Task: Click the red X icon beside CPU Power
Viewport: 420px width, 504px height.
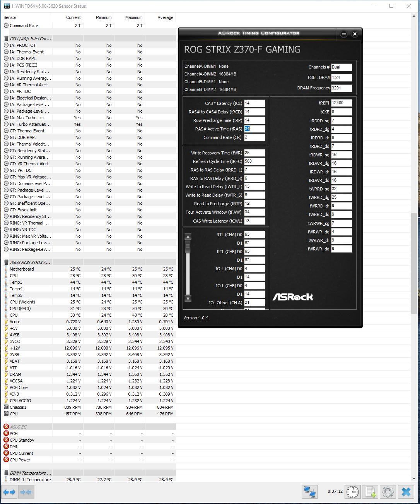Action: tap(6, 460)
